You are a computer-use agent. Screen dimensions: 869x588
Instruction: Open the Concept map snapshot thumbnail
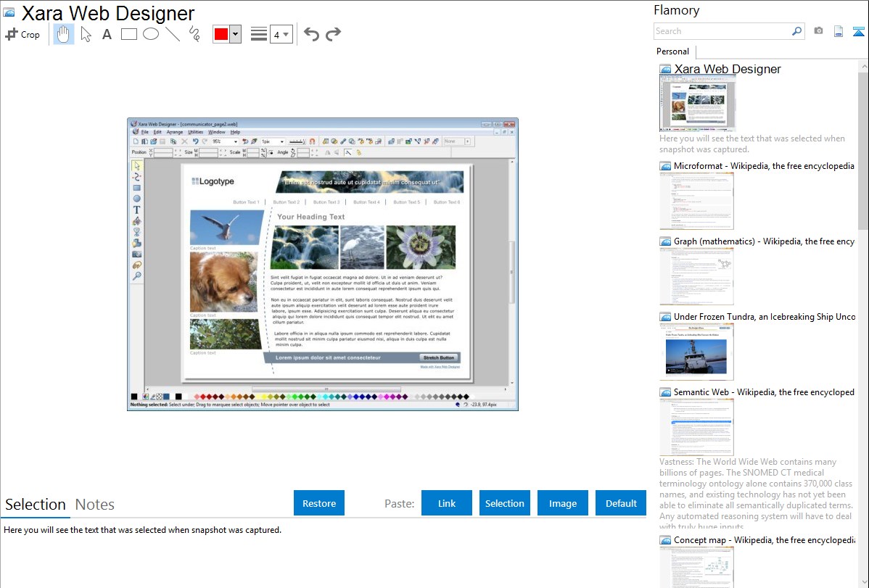tap(696, 567)
